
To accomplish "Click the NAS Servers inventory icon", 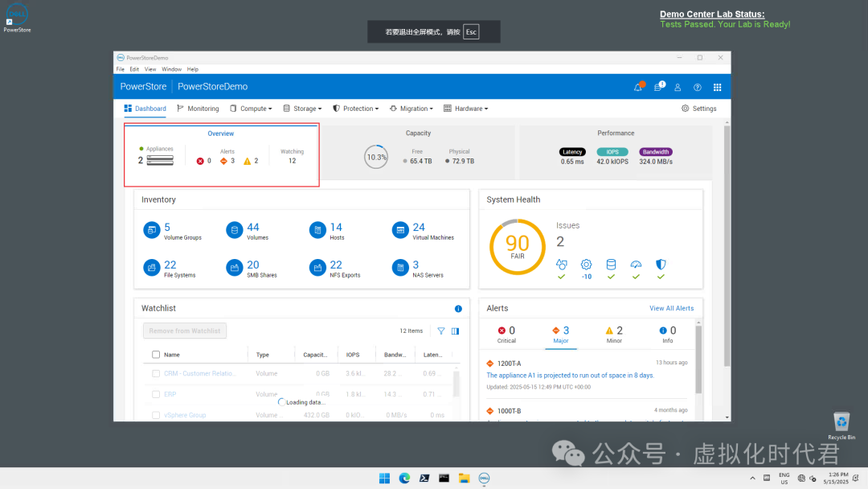I will pos(400,268).
